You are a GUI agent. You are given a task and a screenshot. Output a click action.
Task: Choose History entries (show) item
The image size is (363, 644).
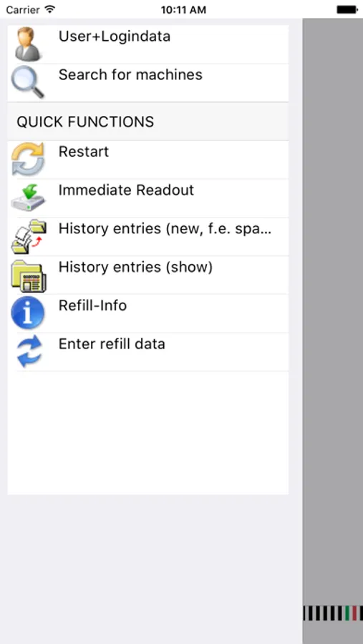pyautogui.click(x=148, y=275)
